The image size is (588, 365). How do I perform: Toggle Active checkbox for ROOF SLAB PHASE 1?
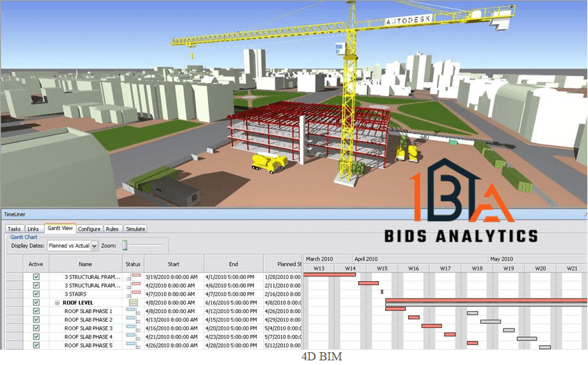click(37, 311)
